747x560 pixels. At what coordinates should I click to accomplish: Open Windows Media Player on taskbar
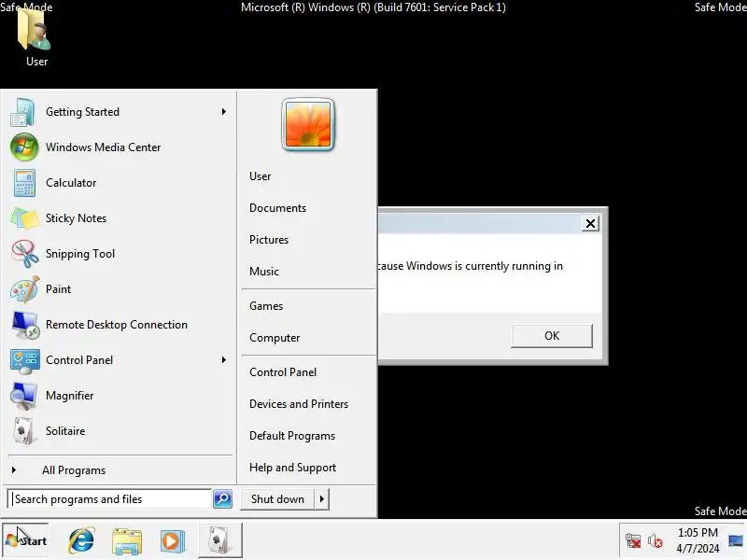[173, 541]
